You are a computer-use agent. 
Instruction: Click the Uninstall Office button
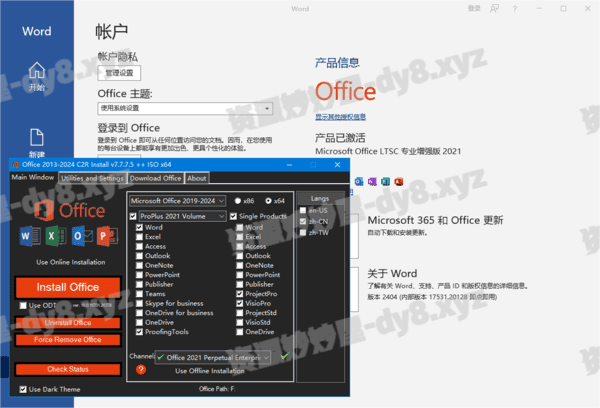pyautogui.click(x=68, y=323)
